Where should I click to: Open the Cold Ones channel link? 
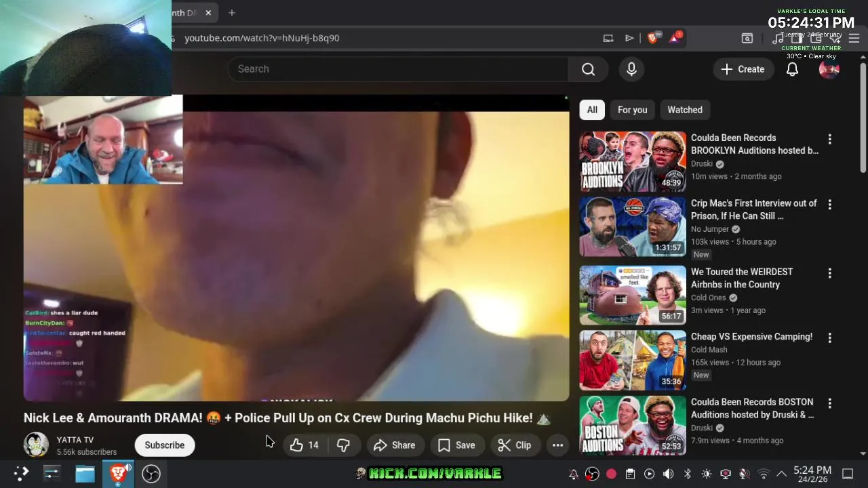point(709,298)
